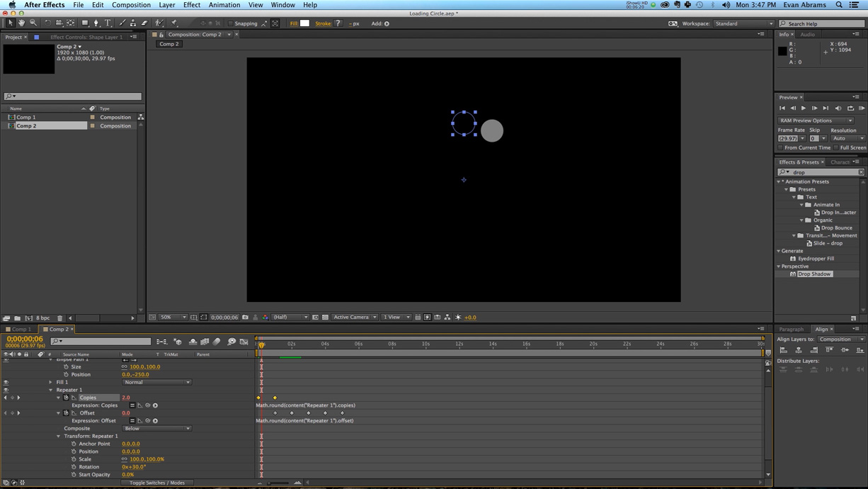Toggle the Snapping checkbox
This screenshot has height=489, width=868.
[230, 23]
